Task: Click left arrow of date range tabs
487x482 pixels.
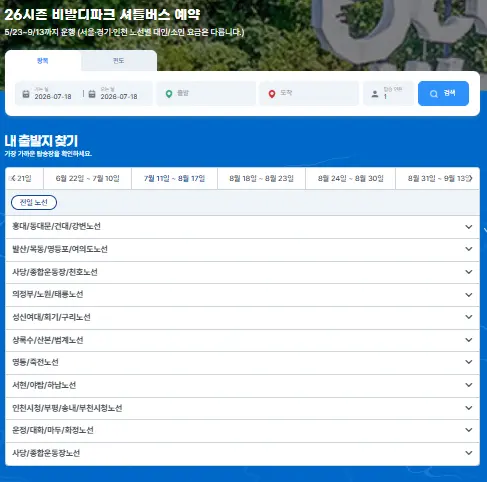Action: click(13, 178)
